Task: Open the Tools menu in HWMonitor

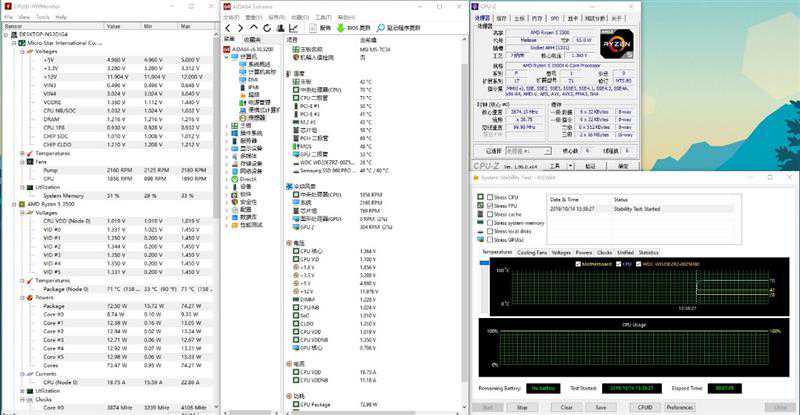Action: (42, 17)
